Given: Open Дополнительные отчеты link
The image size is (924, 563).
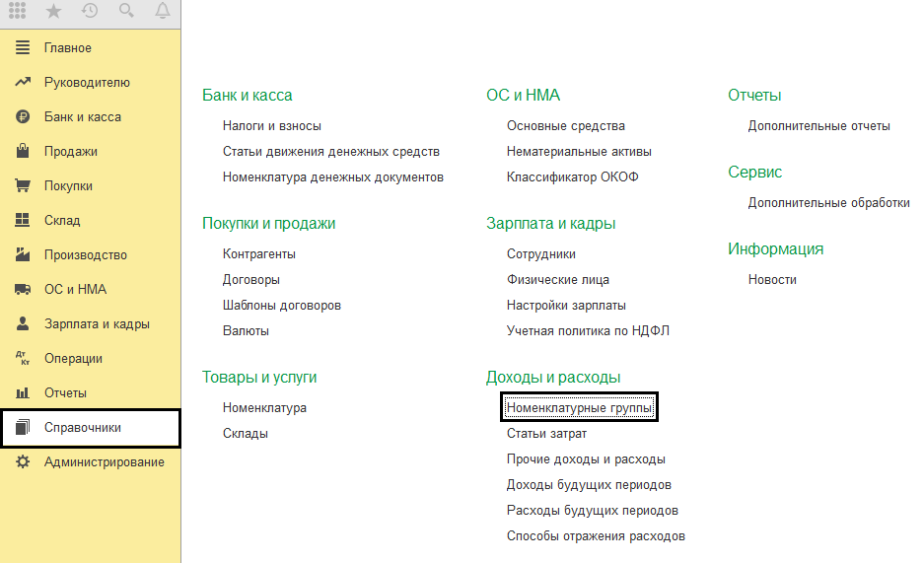Looking at the screenshot, I should pos(818,126).
